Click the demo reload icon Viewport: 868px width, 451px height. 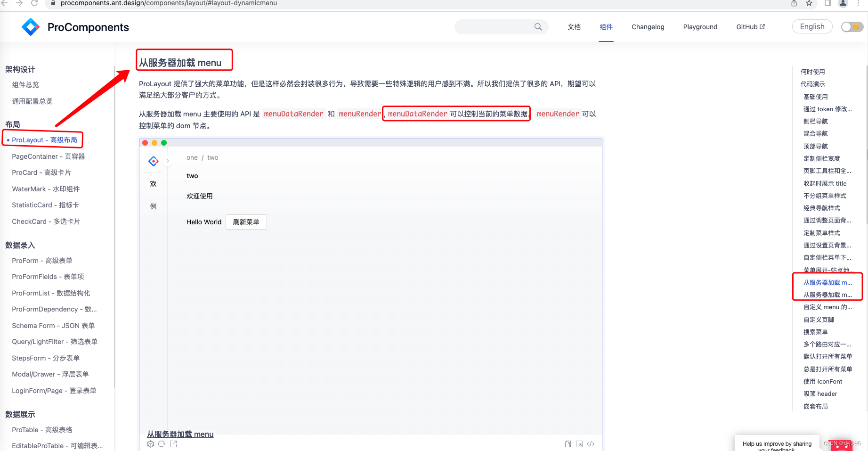click(x=162, y=444)
